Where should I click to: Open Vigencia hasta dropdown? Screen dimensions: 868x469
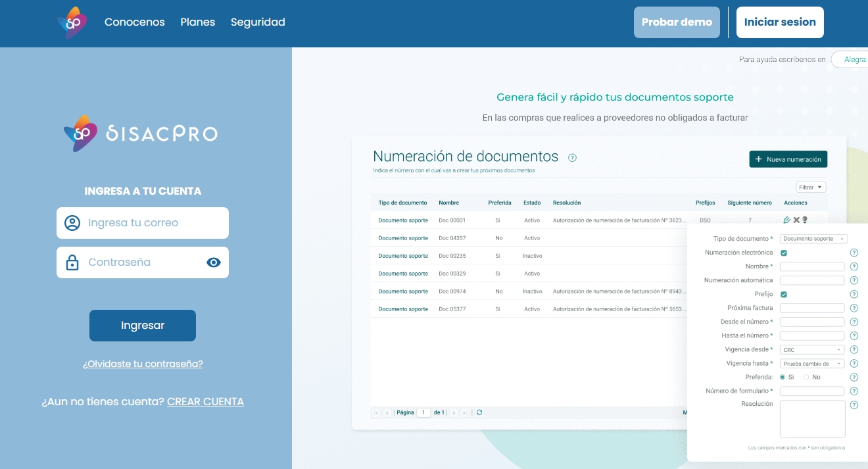tap(812, 364)
